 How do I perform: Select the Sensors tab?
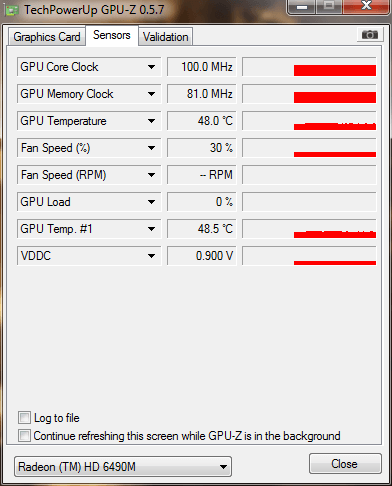pyautogui.click(x=112, y=35)
